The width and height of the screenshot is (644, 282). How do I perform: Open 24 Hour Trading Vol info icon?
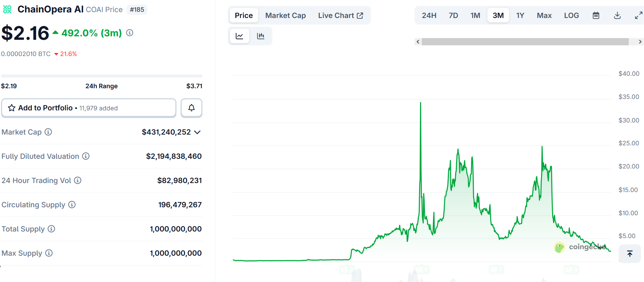click(78, 180)
